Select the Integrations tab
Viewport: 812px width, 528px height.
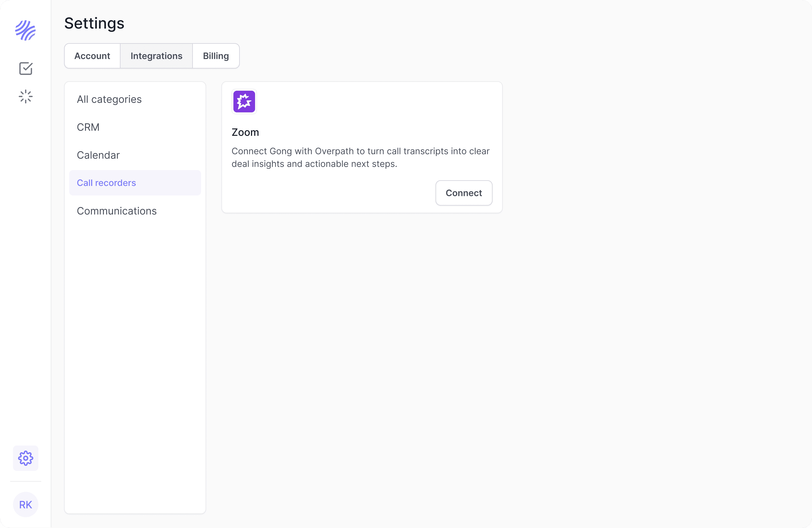pos(156,56)
